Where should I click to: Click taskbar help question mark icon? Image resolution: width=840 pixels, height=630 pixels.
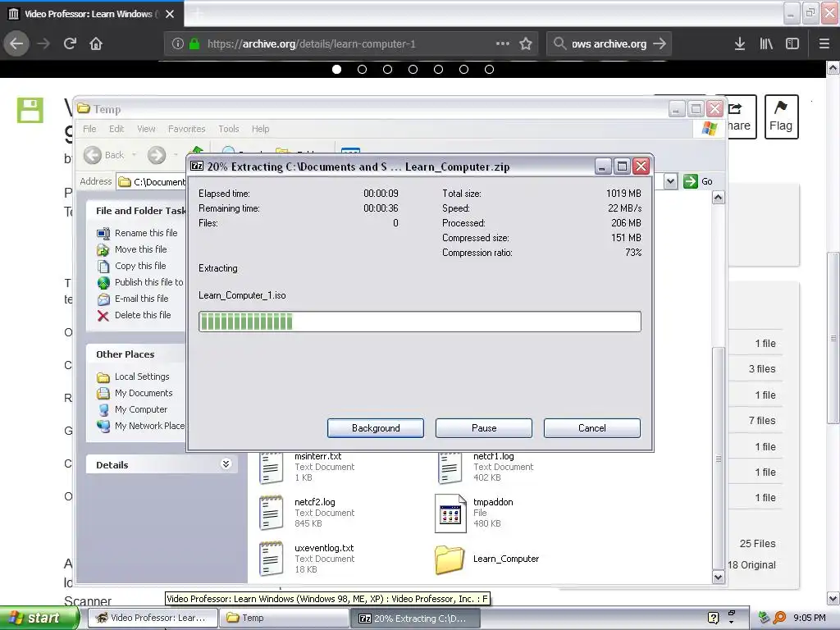pos(713,618)
